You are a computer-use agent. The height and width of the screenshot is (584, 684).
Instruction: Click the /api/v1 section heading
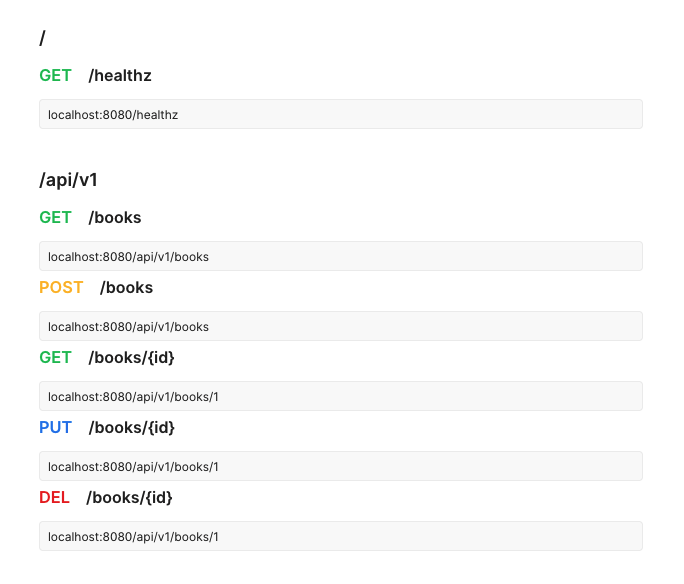tap(68, 180)
